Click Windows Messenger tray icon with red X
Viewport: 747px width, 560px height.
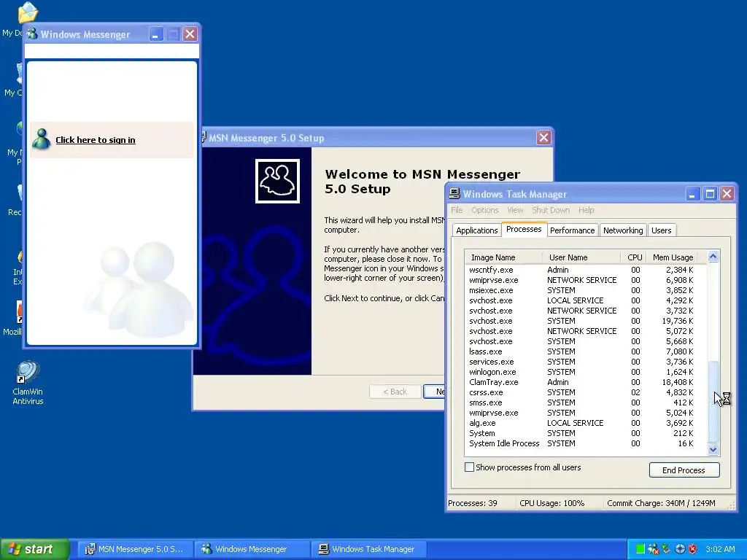653,549
